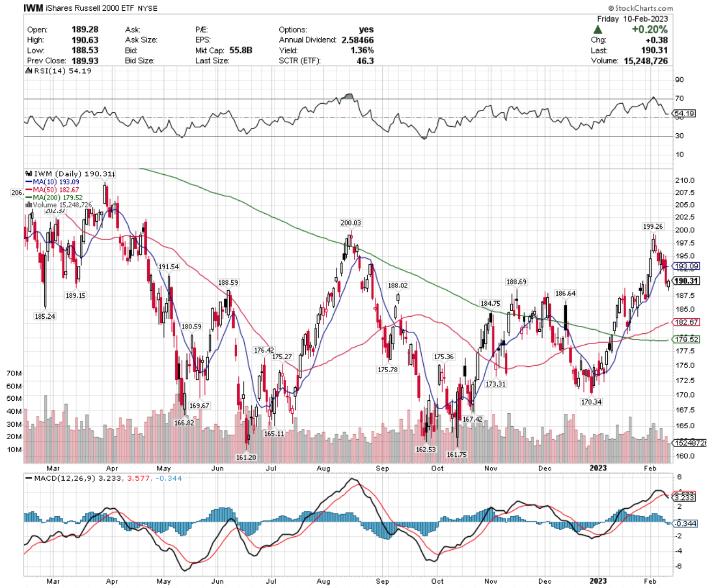Click the Yield value 1.36%

coord(362,50)
